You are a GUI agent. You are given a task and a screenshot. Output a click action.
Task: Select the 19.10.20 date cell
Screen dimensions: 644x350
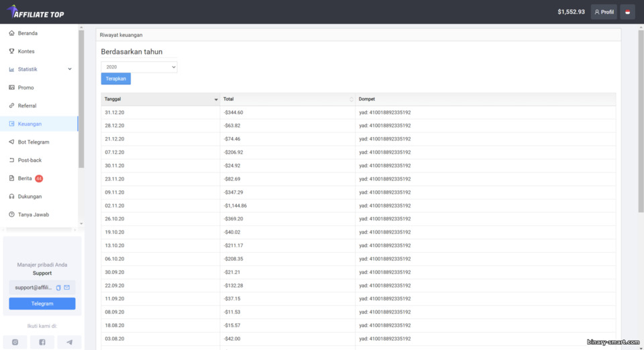pos(160,232)
